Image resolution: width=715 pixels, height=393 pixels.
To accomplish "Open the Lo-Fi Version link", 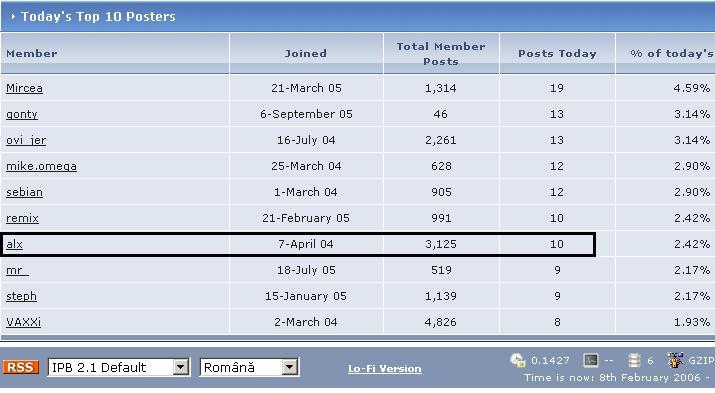I will [x=384, y=368].
